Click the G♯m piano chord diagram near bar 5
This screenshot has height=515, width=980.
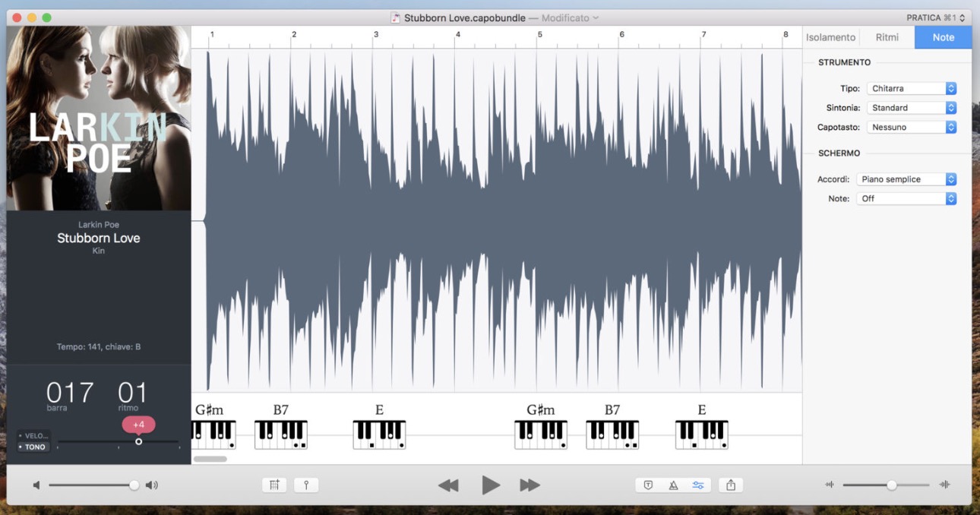click(541, 434)
